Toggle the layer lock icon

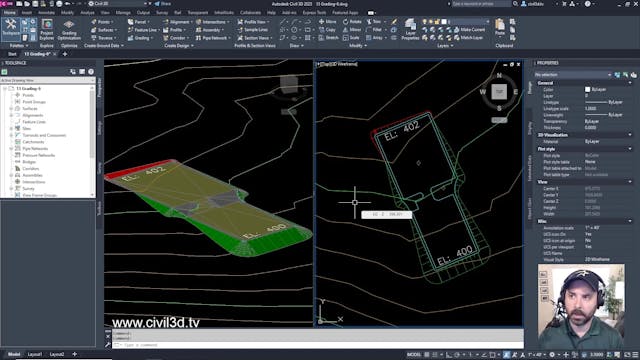click(x=438, y=22)
